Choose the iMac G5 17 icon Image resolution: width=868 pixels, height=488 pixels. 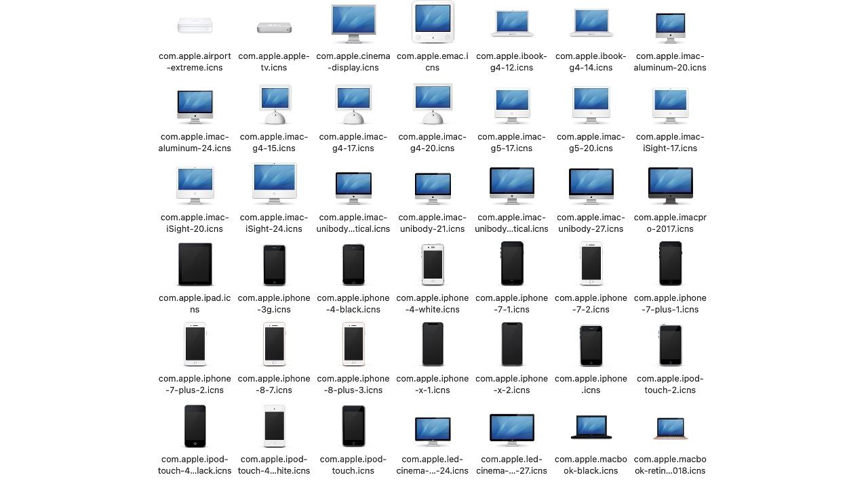(x=512, y=106)
